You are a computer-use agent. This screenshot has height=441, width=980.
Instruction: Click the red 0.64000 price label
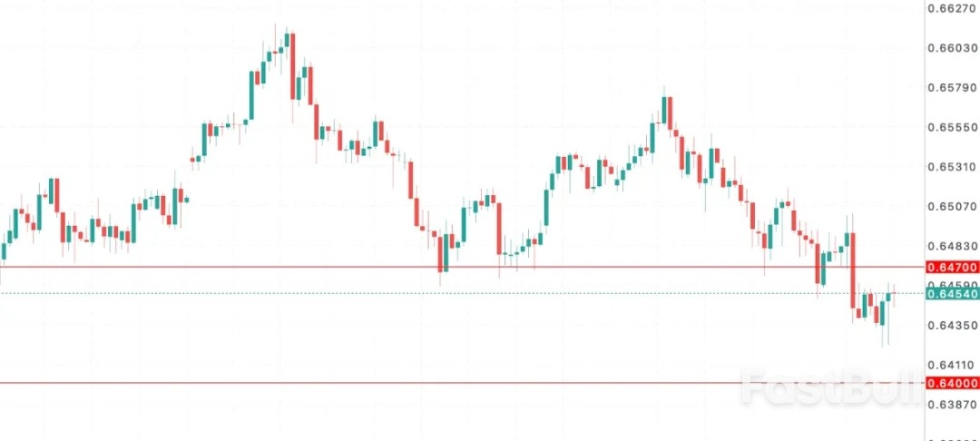(x=951, y=383)
